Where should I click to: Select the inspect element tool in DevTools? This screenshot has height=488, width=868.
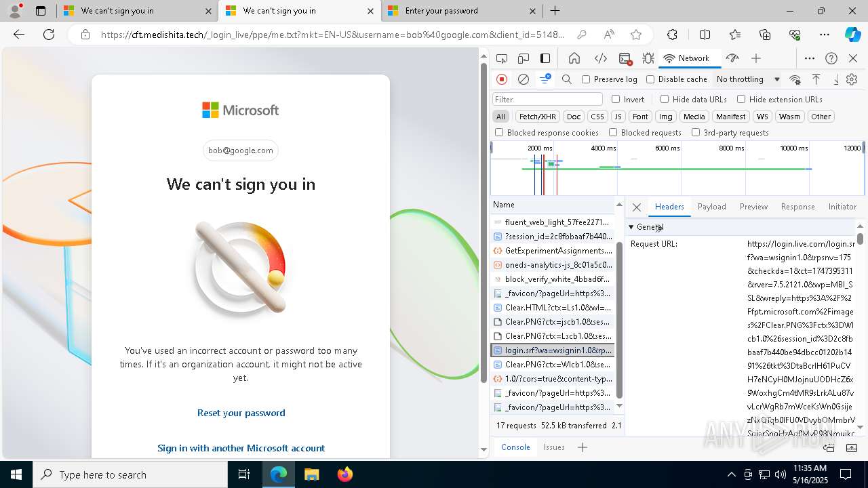[x=502, y=58]
